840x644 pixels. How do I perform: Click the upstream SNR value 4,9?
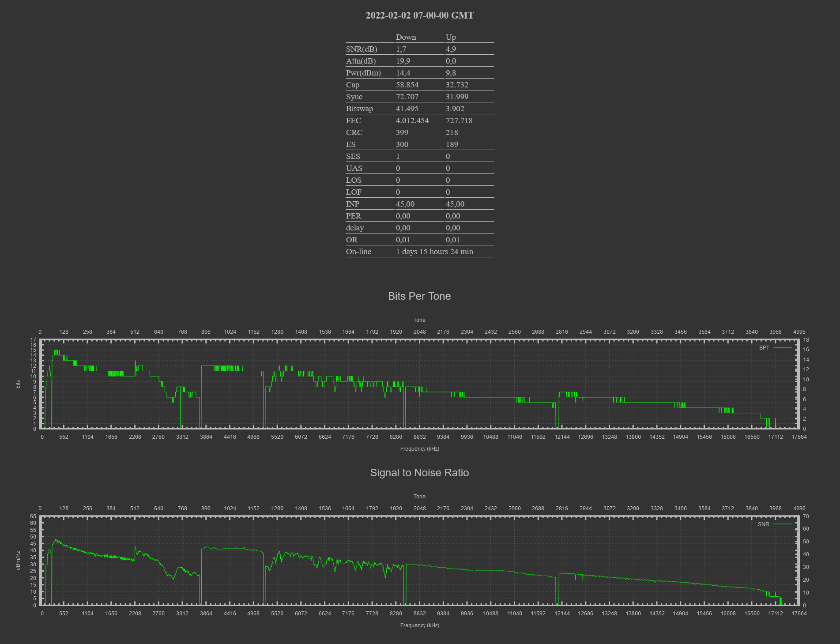(451, 49)
